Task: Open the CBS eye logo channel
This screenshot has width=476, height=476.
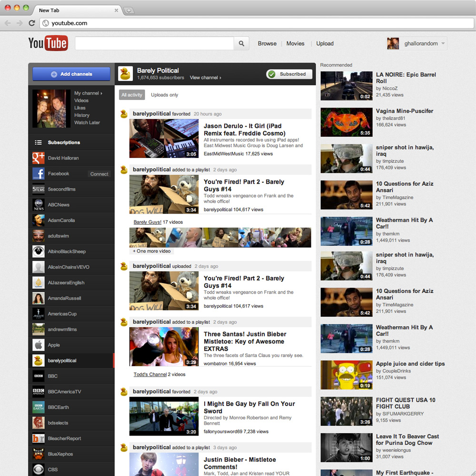Action: (x=39, y=469)
